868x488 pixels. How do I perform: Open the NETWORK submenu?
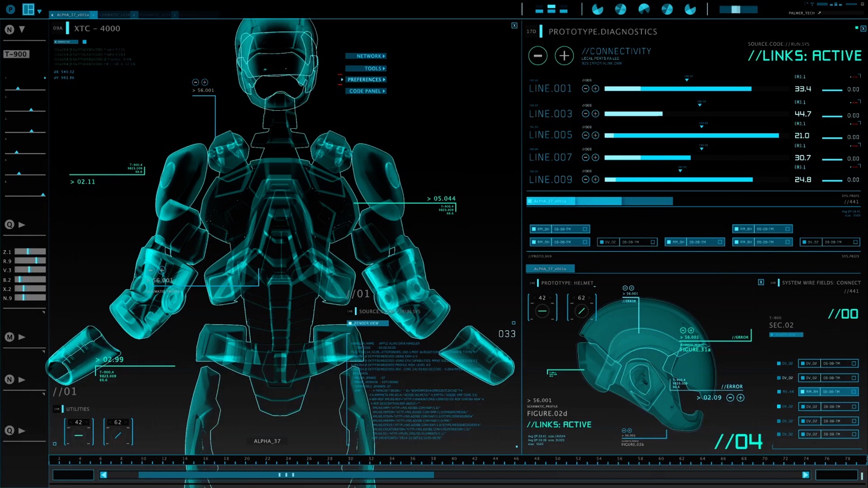point(366,56)
